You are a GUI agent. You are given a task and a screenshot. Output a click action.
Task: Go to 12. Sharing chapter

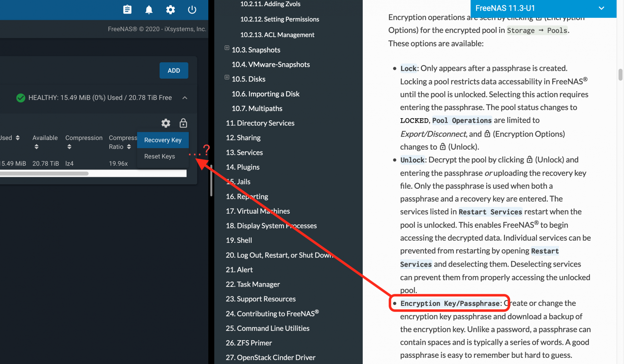point(243,138)
